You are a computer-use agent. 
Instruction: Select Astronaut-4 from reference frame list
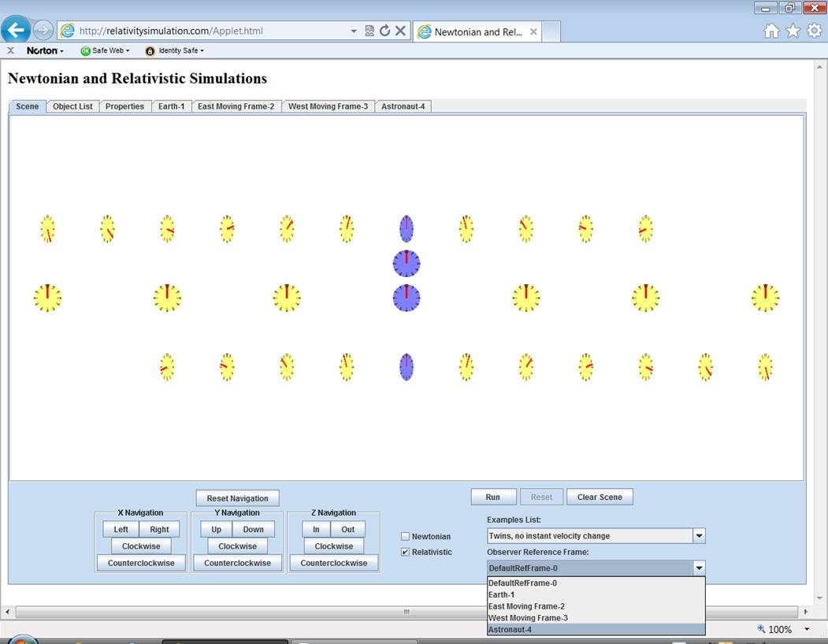coord(510,630)
